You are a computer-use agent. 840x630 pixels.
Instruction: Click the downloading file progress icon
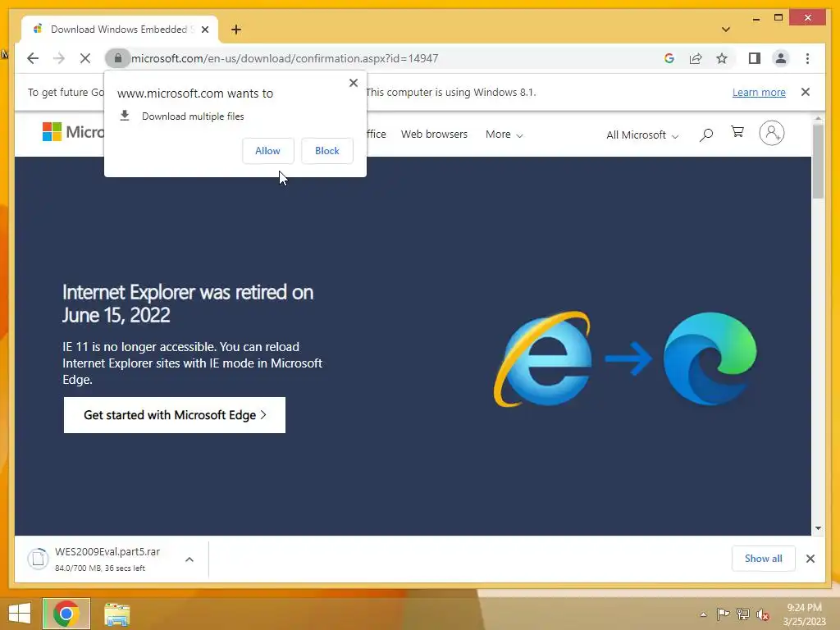38,559
